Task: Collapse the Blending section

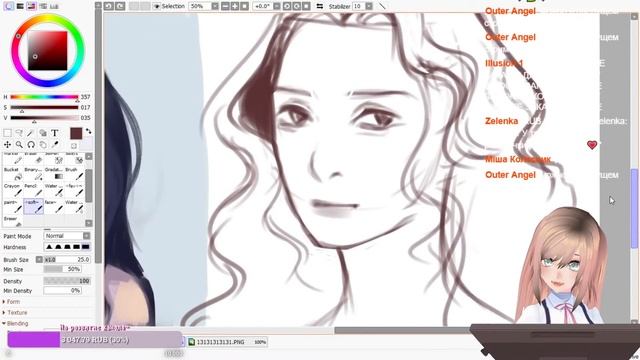Action: [x=16, y=323]
